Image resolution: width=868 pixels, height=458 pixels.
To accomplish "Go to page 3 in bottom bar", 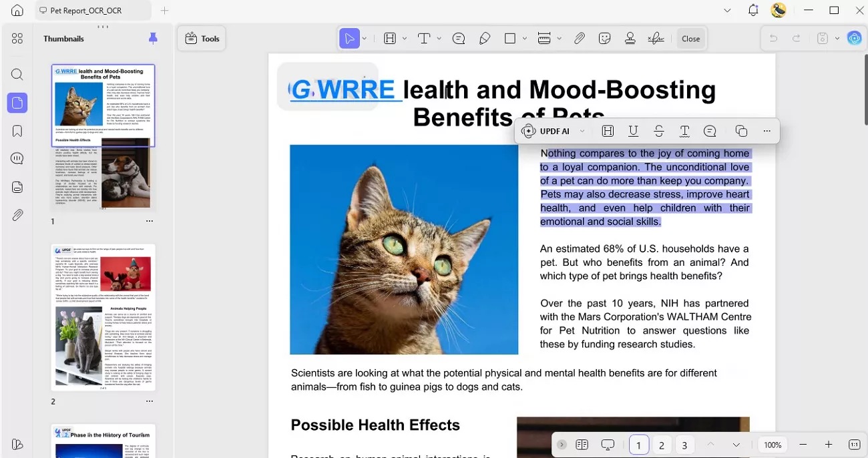I will 684,445.
